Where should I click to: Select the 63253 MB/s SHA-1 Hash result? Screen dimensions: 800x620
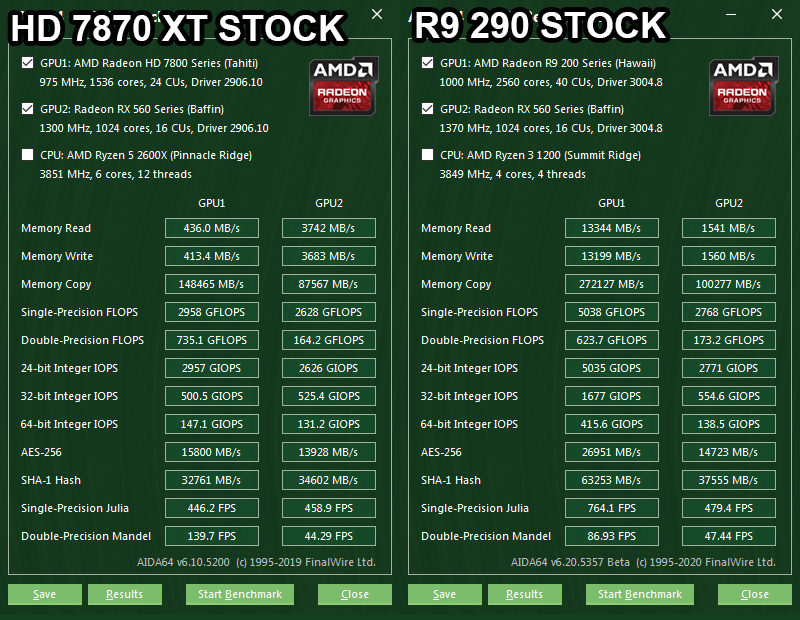pos(612,480)
